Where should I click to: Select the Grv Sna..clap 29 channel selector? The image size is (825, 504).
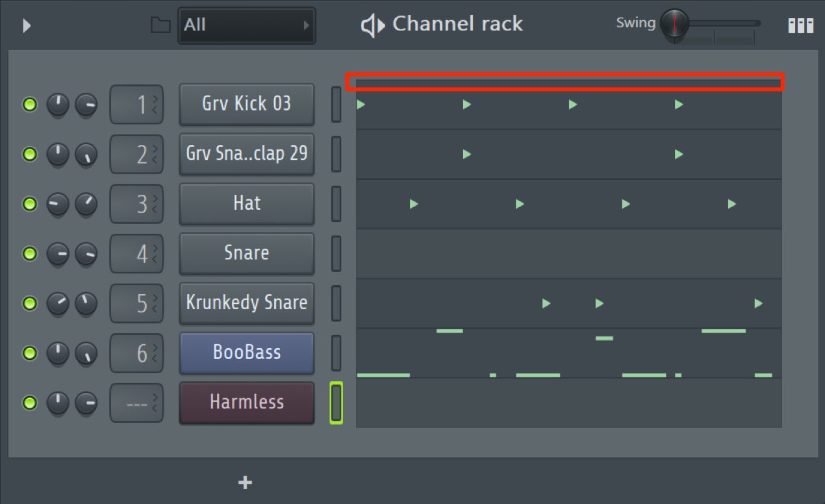point(336,154)
